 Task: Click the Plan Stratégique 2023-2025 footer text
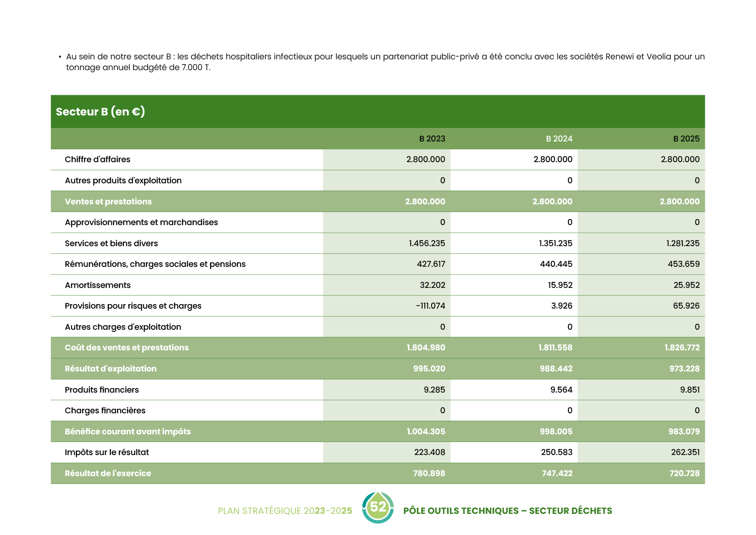click(285, 511)
